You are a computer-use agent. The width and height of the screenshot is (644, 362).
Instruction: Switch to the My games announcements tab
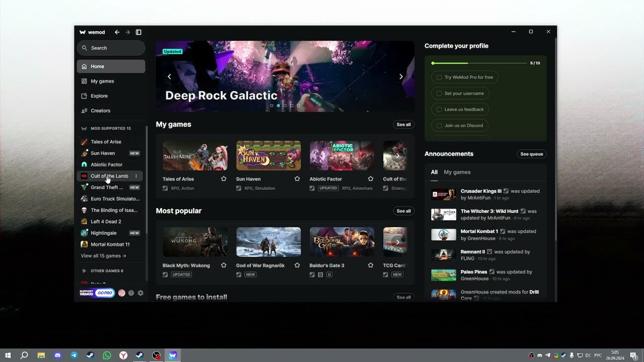pyautogui.click(x=457, y=172)
